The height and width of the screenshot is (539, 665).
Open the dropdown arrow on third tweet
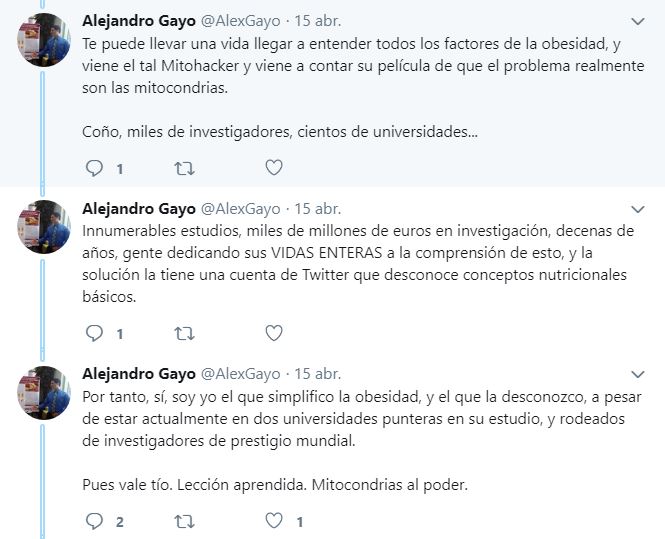click(x=638, y=374)
